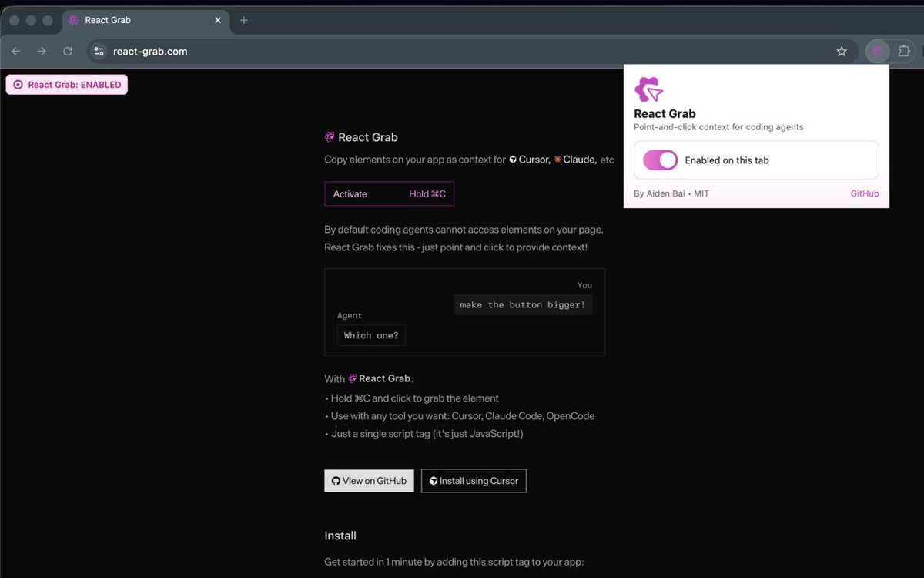This screenshot has width=924, height=578.
Task: Select the React Grab browser tab
Action: pyautogui.click(x=145, y=20)
